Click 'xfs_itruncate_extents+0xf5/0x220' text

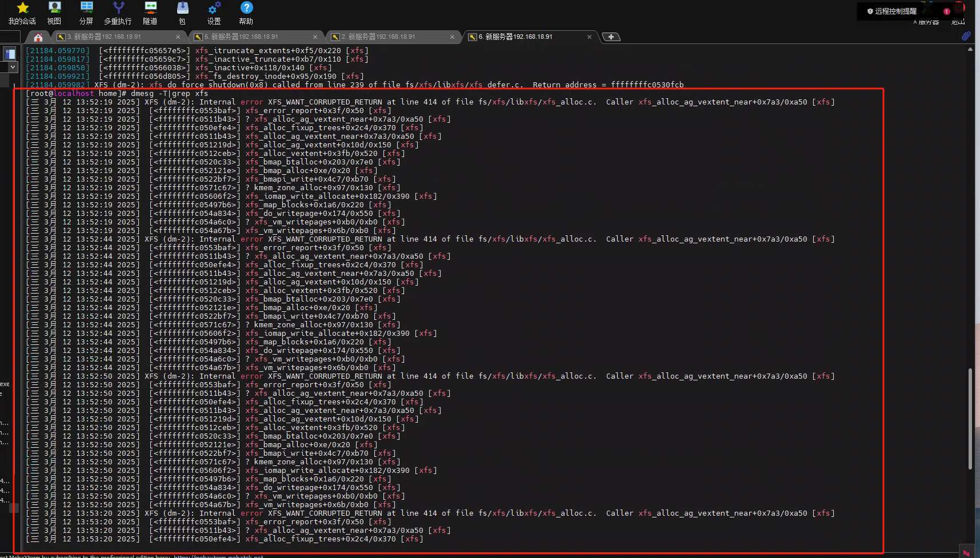coord(268,51)
